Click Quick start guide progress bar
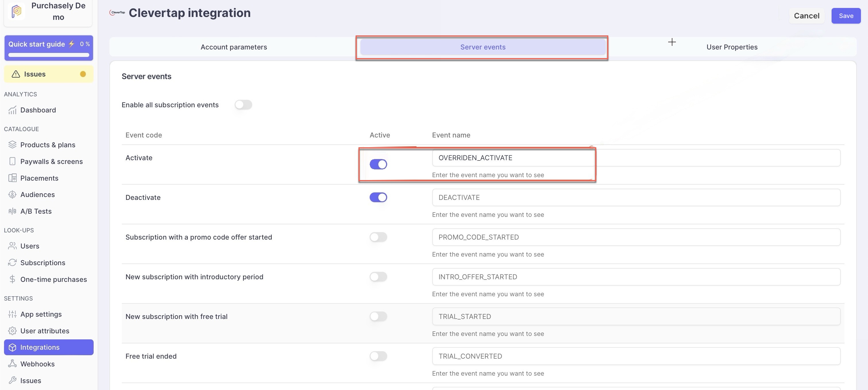This screenshot has width=868, height=390. tap(49, 55)
